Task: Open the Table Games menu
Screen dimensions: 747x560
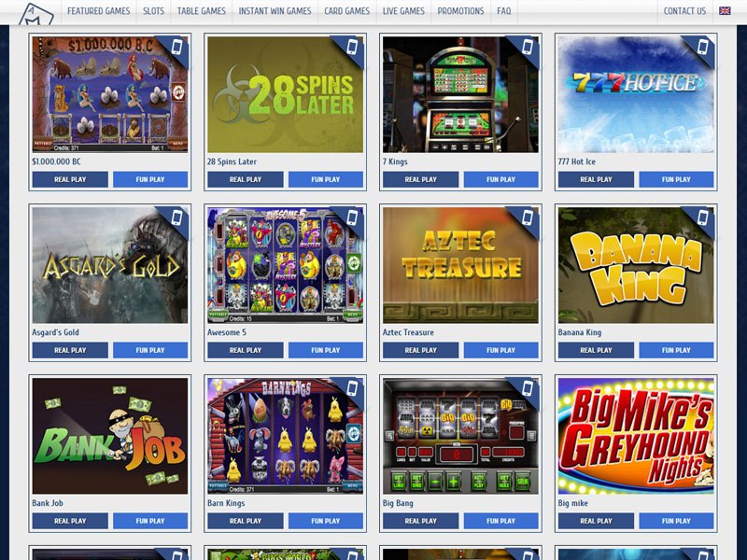Action: coord(202,11)
